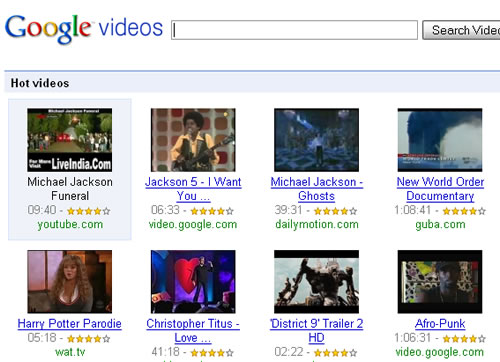The image size is (500, 362).
Task: Focus the video search input field
Action: click(294, 30)
